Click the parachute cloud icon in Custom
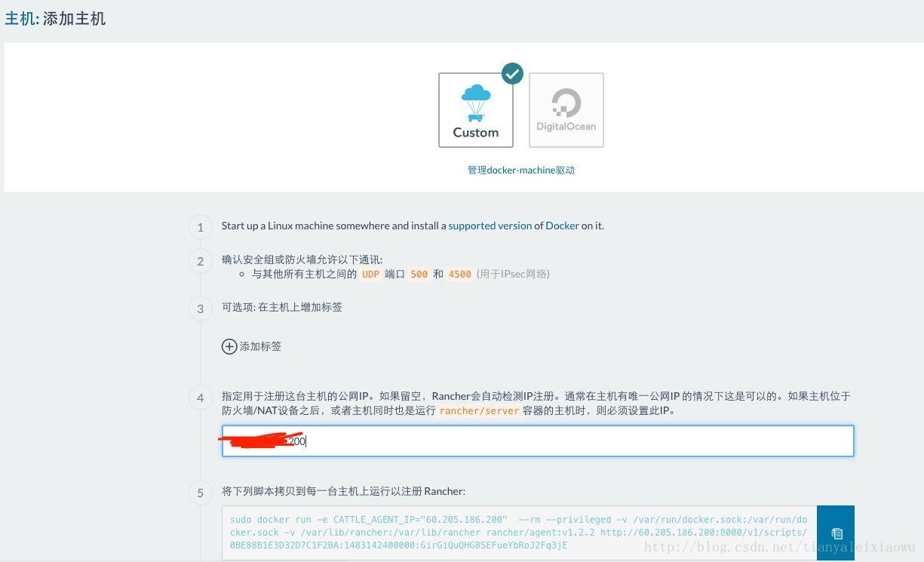Image resolution: width=924 pixels, height=562 pixels. (x=476, y=103)
